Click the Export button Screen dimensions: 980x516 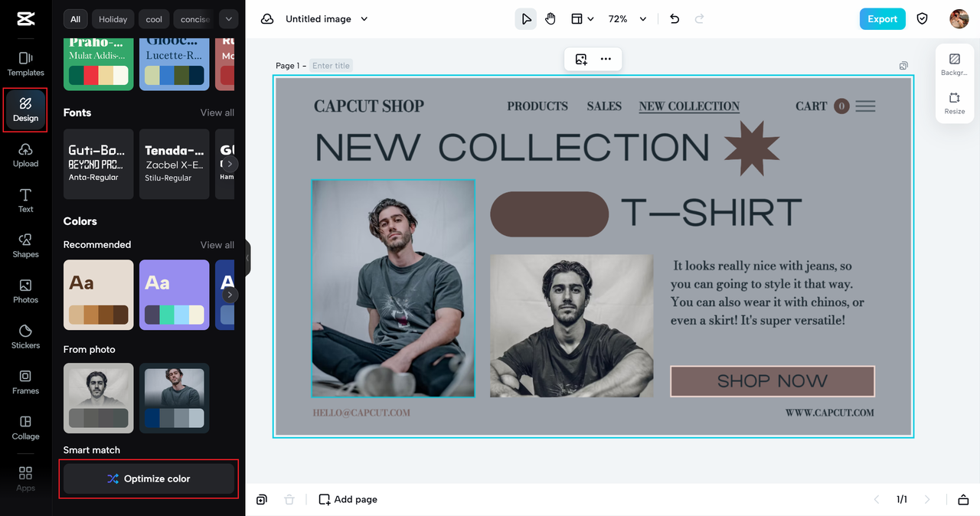[x=882, y=19]
